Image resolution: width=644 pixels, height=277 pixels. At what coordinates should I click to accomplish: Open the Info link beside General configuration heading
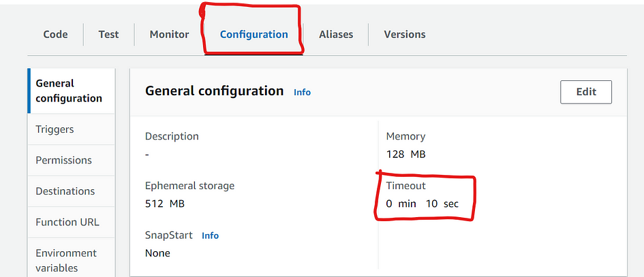click(303, 93)
